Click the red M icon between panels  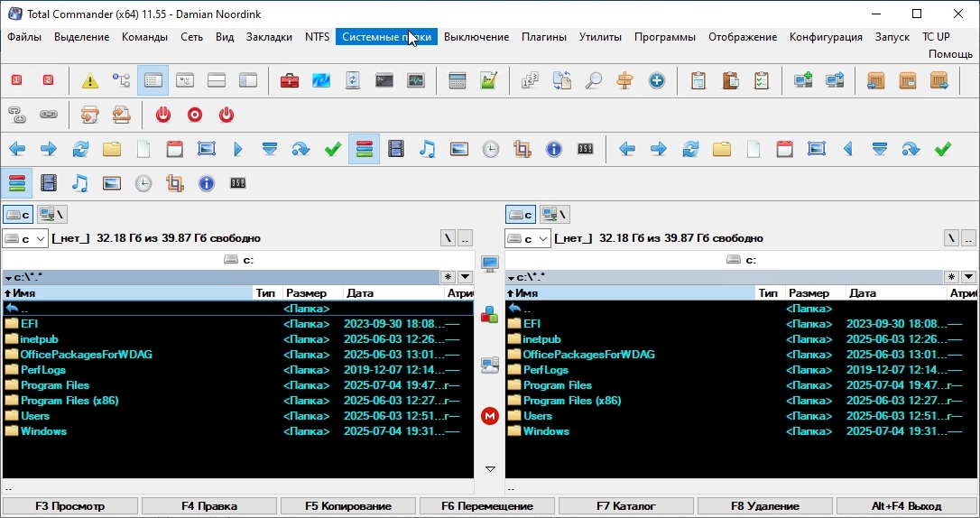[490, 416]
